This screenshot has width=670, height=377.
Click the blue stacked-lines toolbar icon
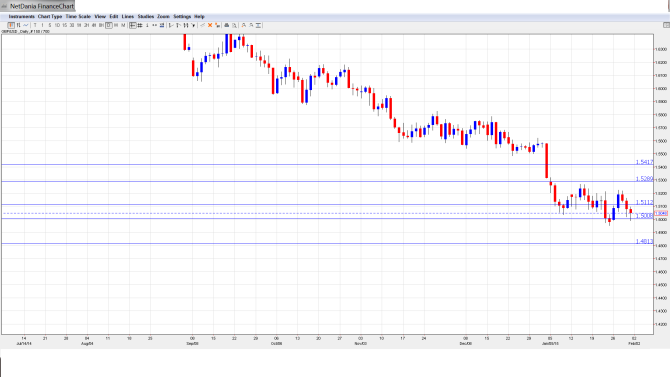point(162,25)
